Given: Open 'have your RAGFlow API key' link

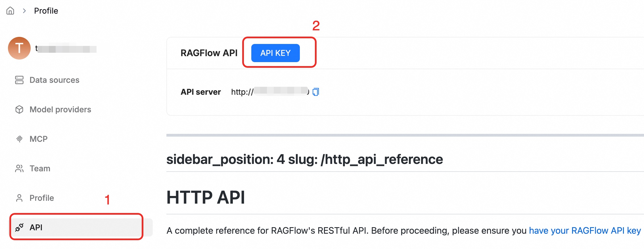Looking at the screenshot, I should pos(585,231).
